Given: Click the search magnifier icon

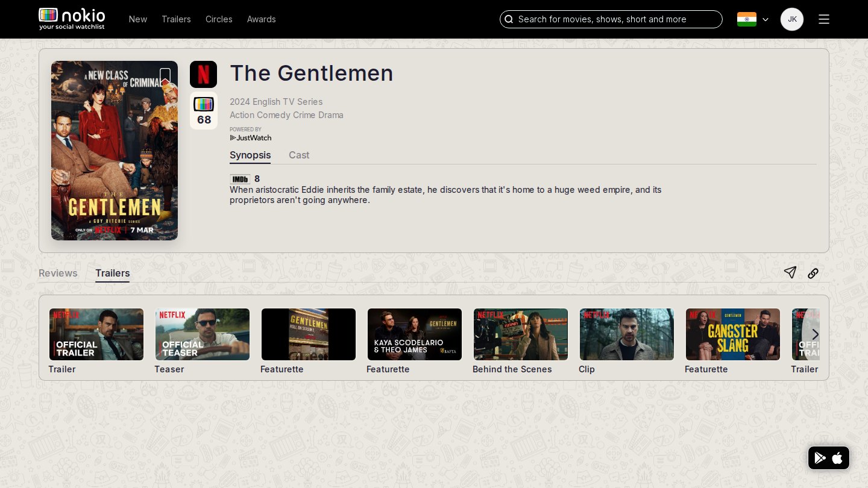Looking at the screenshot, I should click(x=509, y=19).
